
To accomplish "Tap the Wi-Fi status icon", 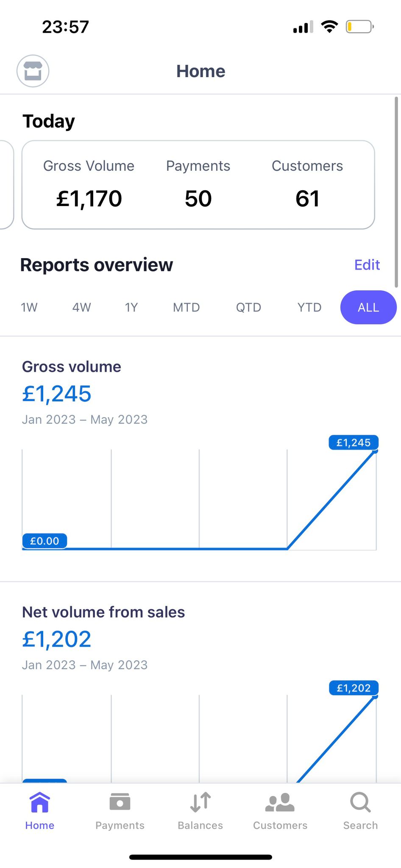I will [x=330, y=26].
